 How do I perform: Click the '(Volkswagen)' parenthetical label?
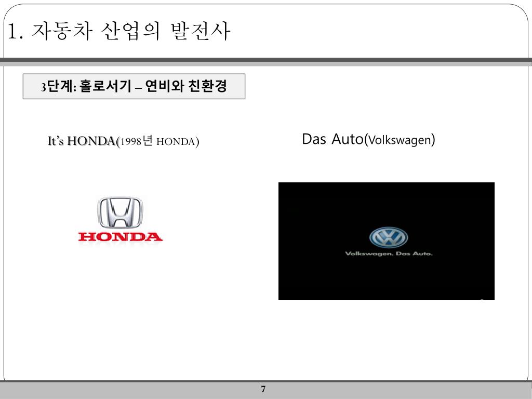coord(400,140)
